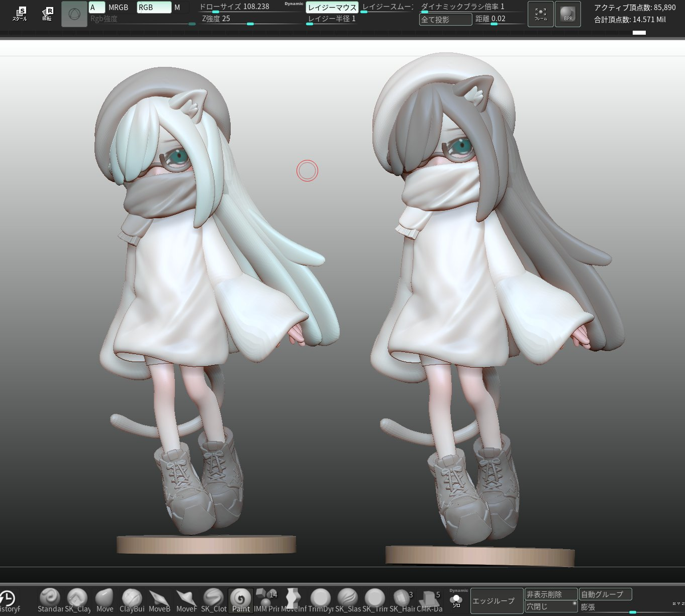Image resolution: width=685 pixels, height=616 pixels.
Task: Select the Paint brush
Action: 241,600
